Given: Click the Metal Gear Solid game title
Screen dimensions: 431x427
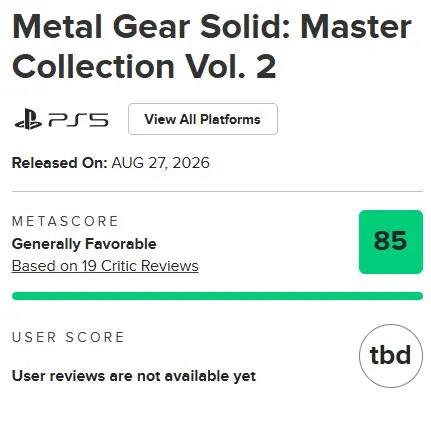Looking at the screenshot, I should point(211,46).
